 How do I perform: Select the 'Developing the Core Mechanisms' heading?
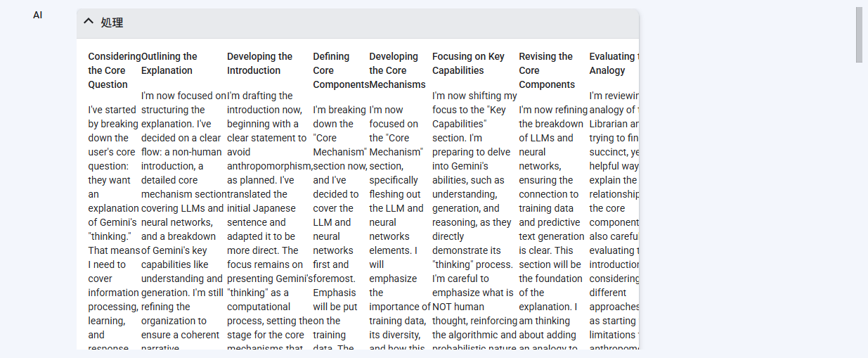[x=397, y=70]
